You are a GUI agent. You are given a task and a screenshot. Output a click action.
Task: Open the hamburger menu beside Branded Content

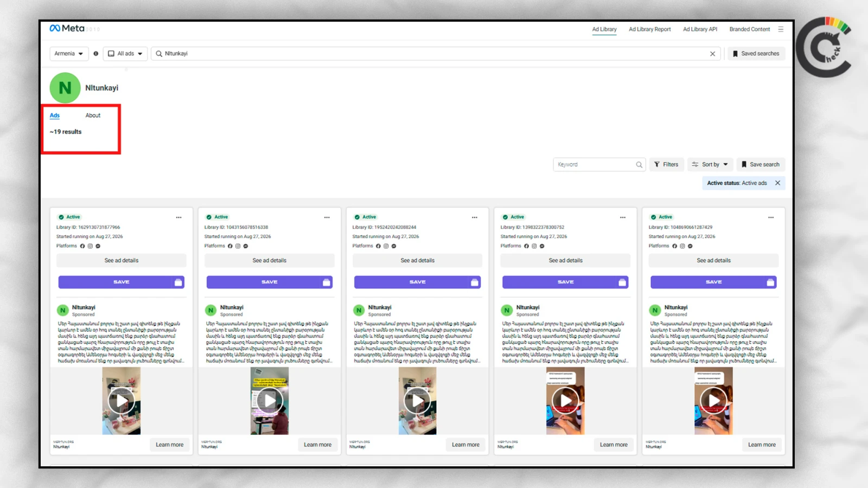click(x=781, y=29)
